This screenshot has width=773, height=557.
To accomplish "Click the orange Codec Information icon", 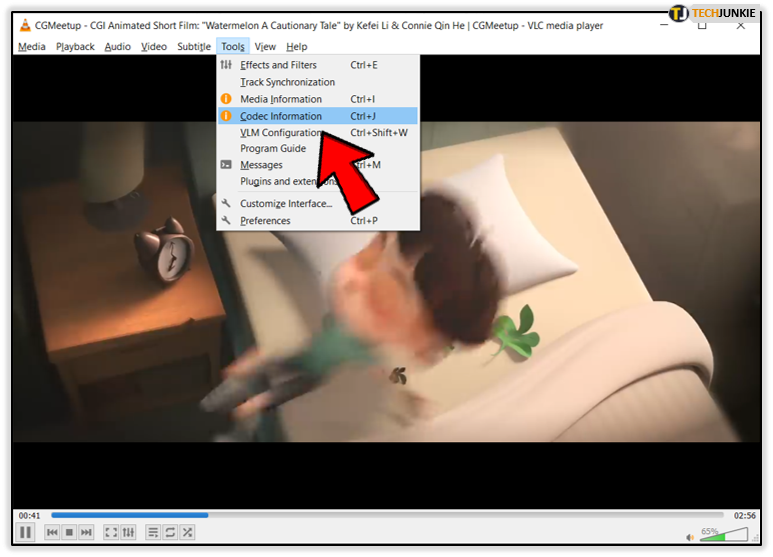I will click(226, 116).
